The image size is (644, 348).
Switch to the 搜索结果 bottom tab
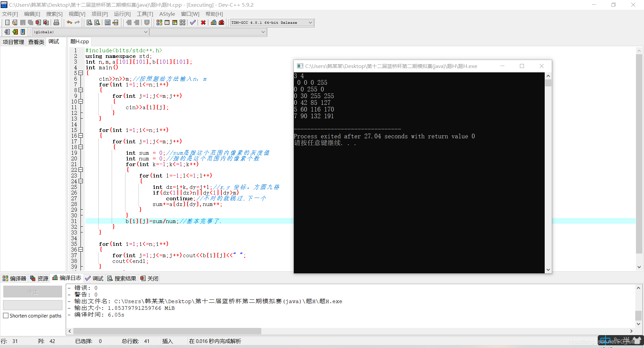(x=122, y=278)
